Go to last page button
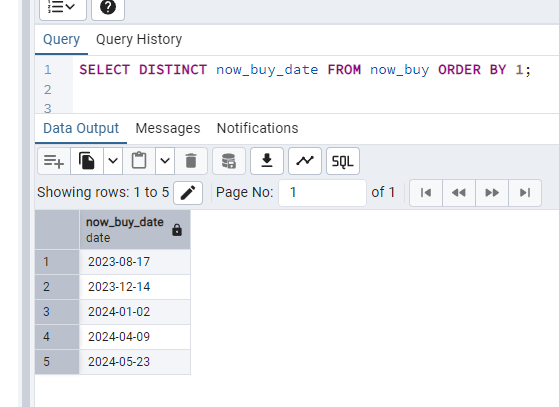 525,193
